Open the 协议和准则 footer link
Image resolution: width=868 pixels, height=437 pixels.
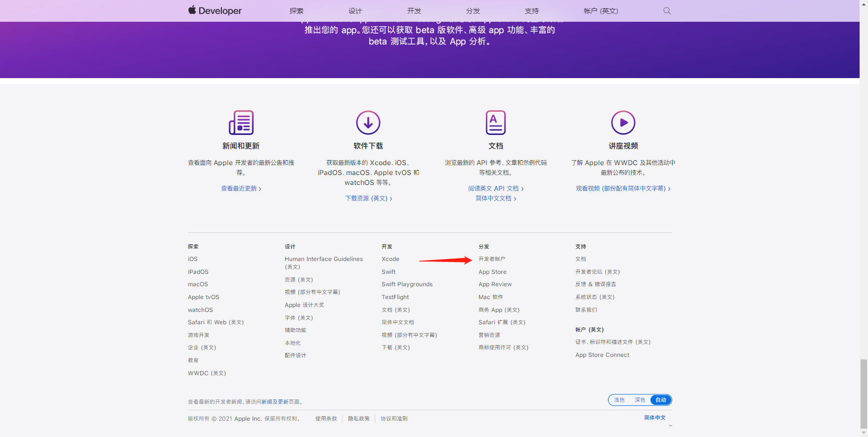tap(394, 419)
